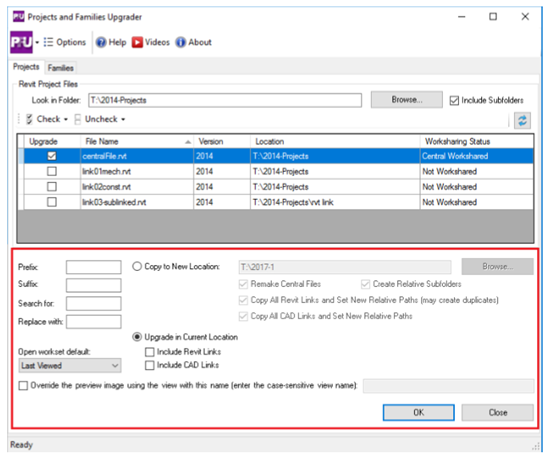
Task: Click into the Suffix field
Action: point(94,285)
